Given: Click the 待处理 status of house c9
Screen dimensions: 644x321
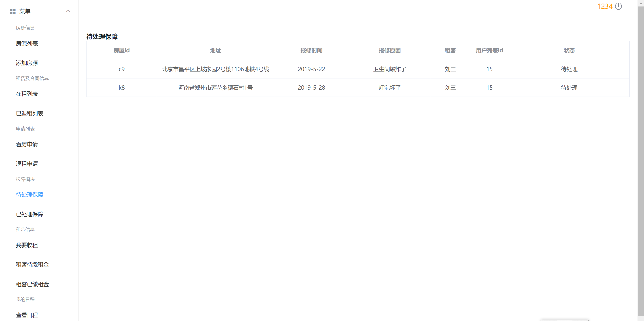Looking at the screenshot, I should (x=569, y=69).
